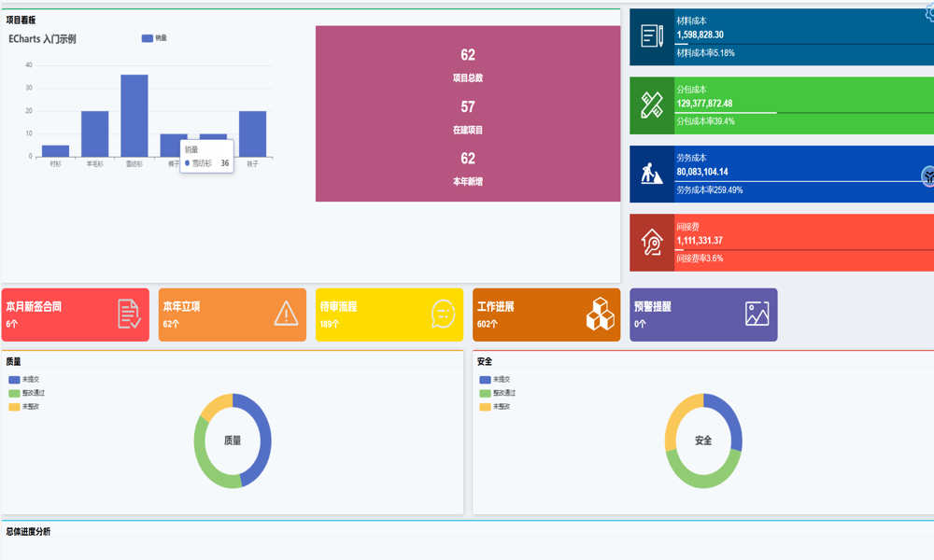This screenshot has width=934, height=560.
Task: Click the 间接费 amount 1,111,331.37
Action: pyautogui.click(x=700, y=241)
